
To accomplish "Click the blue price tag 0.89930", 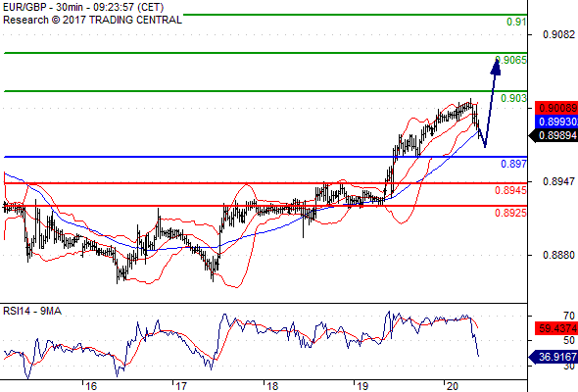I will tap(556, 122).
